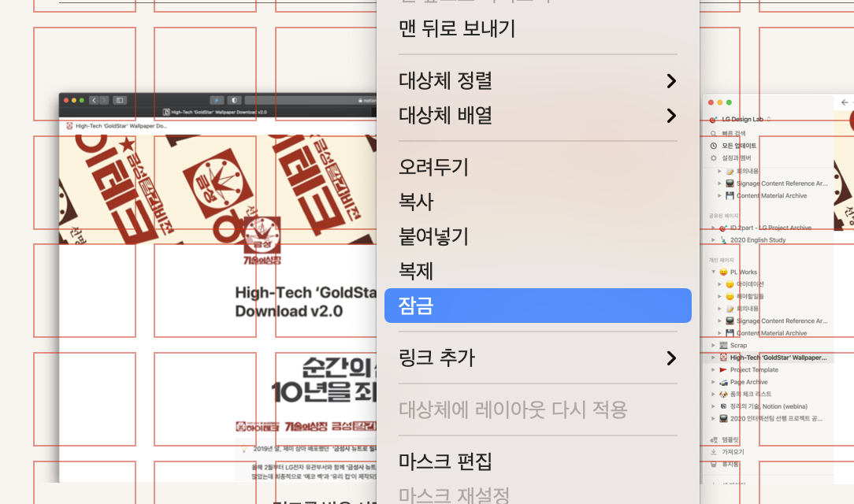Screen dimensions: 854x504
Task: Select 복사 in the context menu
Action: click(537, 202)
